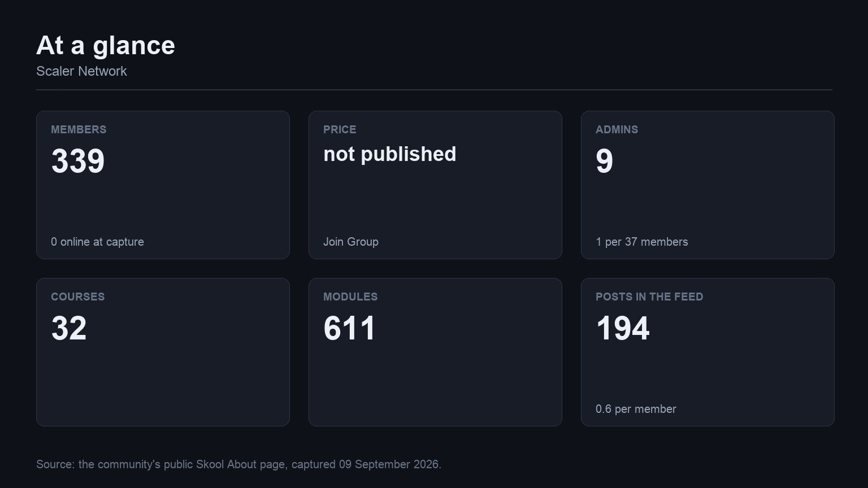This screenshot has height=488, width=868.
Task: Select the 'Scaler Network' subtitle
Action: coord(81,71)
